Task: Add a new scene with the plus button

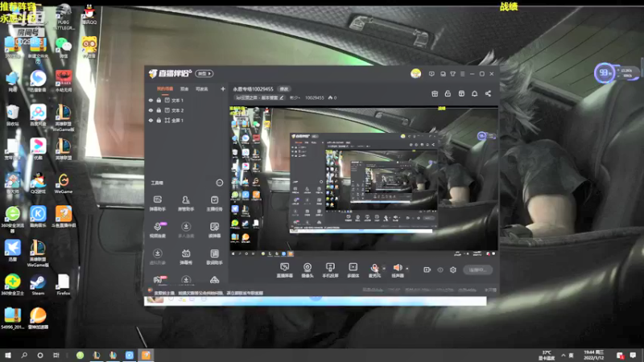Action: pos(223,88)
